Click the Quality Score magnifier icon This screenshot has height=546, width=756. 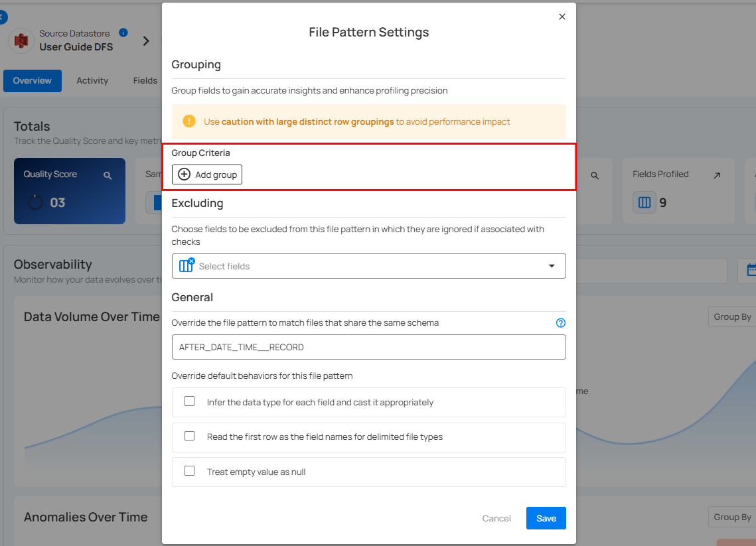tap(108, 175)
